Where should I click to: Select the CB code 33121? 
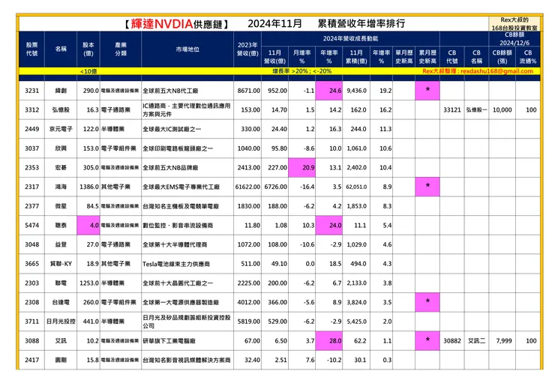452,109
